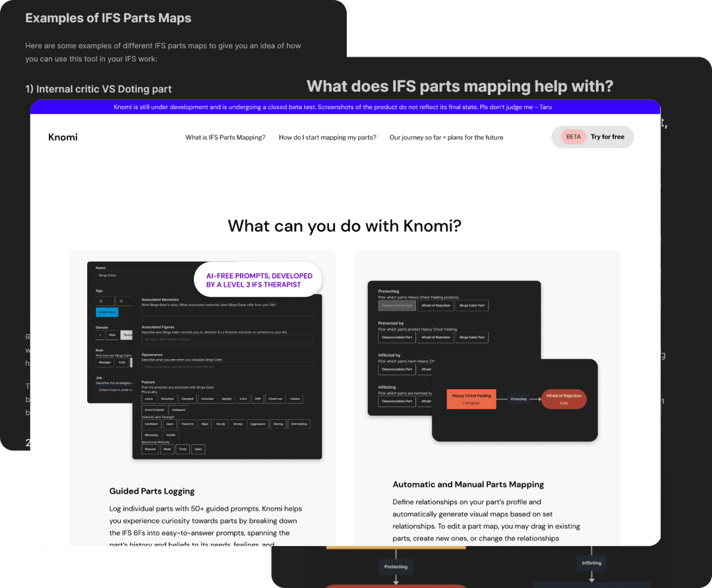Screen dimensions: 712x588
Task: Toggle the Slouched posture tag
Action: pyautogui.click(x=167, y=399)
